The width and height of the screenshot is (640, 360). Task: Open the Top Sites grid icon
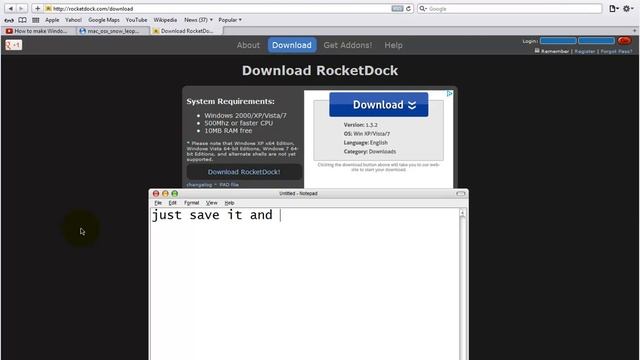[x=36, y=20]
